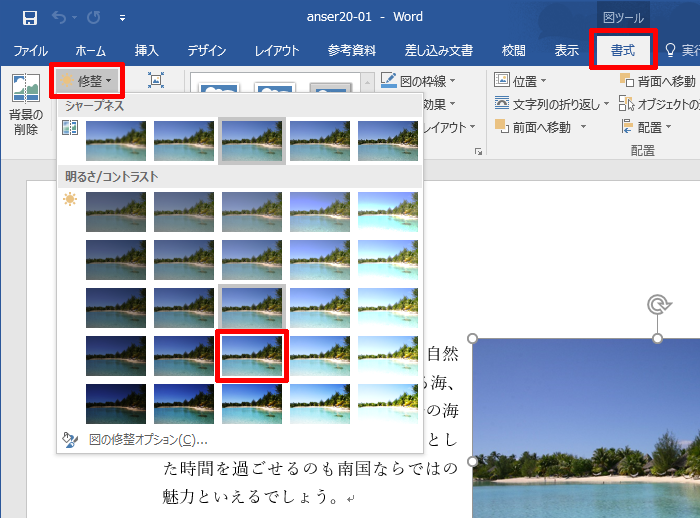
Task: Click the Tell Me lightbulb icon
Action: [670, 50]
